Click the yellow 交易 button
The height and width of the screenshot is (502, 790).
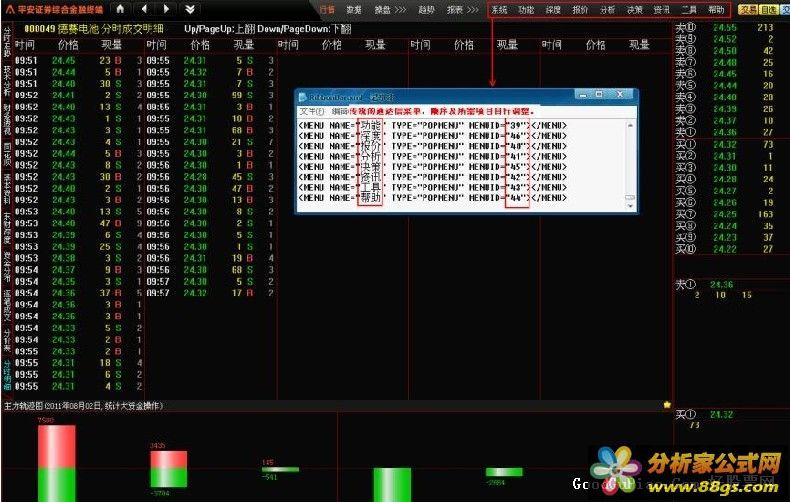click(x=748, y=10)
